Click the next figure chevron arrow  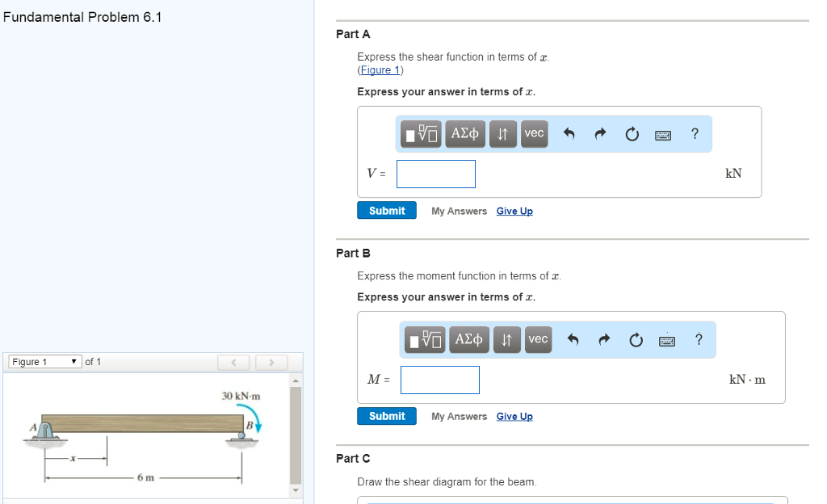click(271, 362)
